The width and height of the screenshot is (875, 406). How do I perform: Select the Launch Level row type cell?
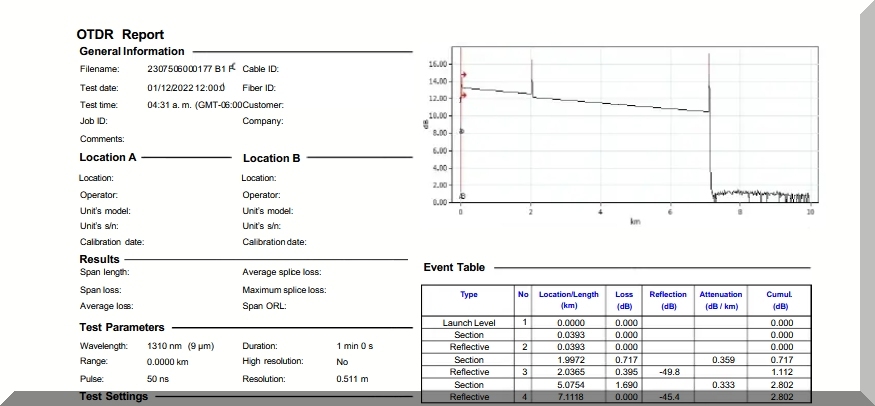pyautogui.click(x=469, y=323)
